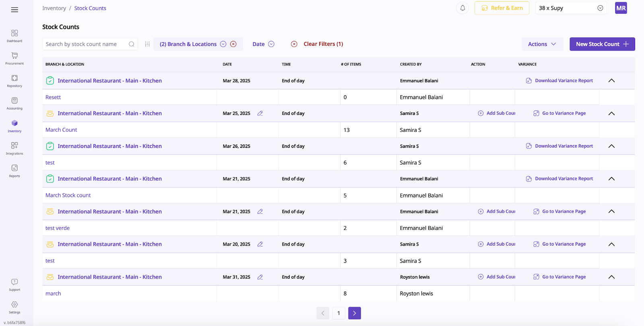Add Sub Count to Mar 31 stock count
Image resolution: width=644 pixels, height=326 pixels.
[496, 277]
